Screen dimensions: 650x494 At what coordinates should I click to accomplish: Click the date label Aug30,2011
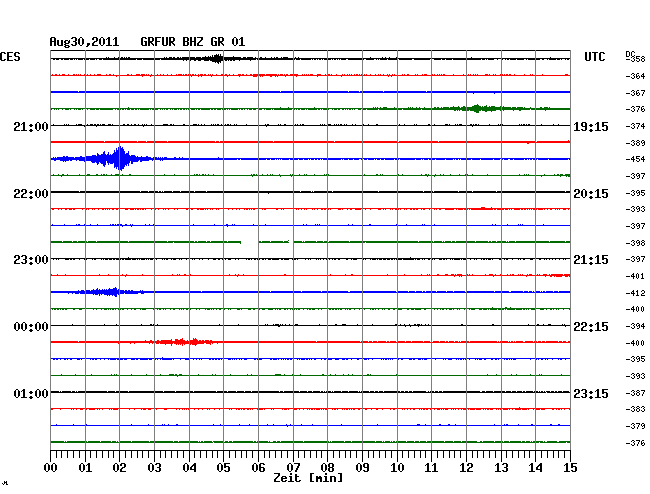[x=84, y=42]
